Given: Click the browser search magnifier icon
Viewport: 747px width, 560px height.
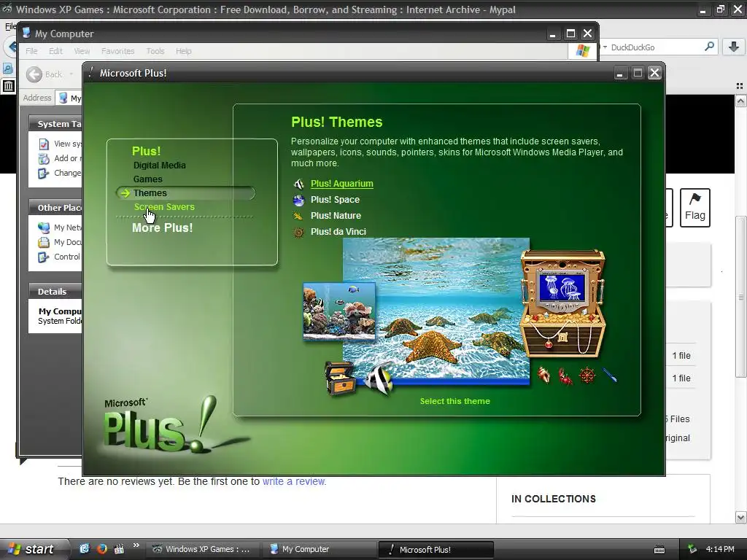Looking at the screenshot, I should point(709,47).
